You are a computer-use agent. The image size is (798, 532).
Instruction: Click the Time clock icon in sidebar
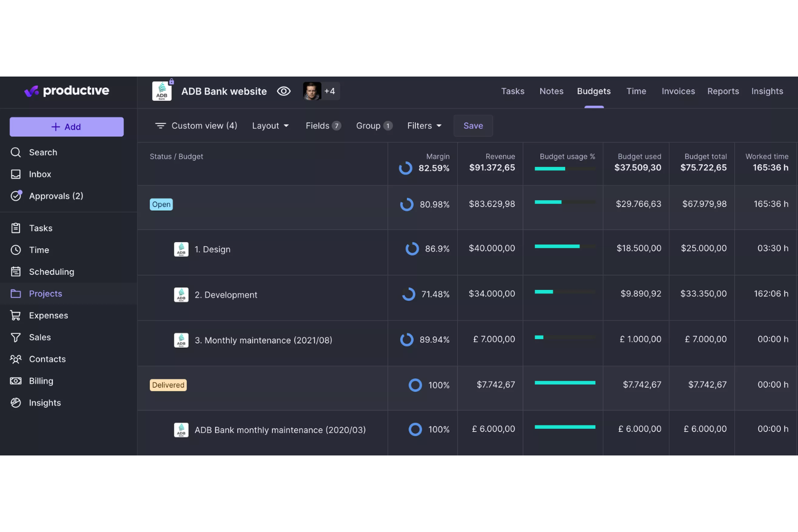[16, 250]
